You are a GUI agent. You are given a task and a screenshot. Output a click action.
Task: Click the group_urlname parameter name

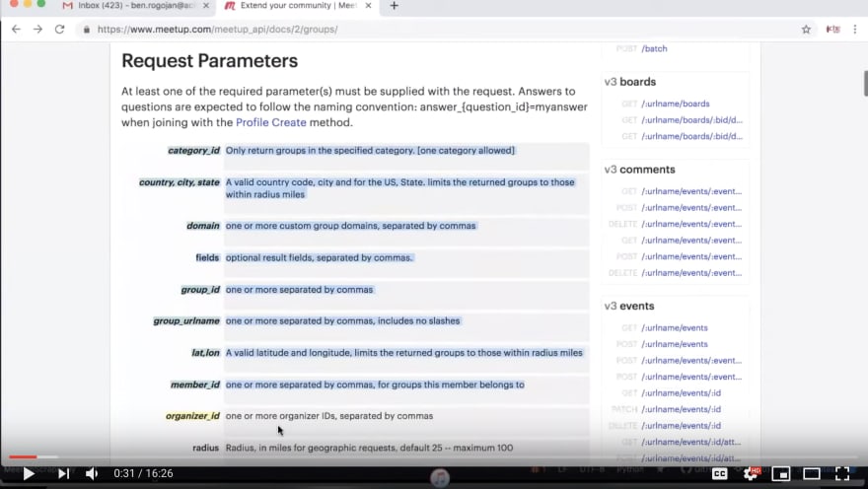(x=186, y=320)
